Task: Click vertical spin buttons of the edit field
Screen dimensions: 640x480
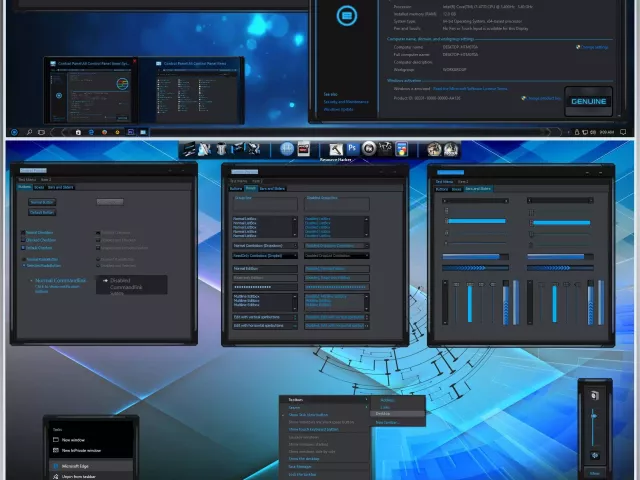Action: pyautogui.click(x=295, y=317)
